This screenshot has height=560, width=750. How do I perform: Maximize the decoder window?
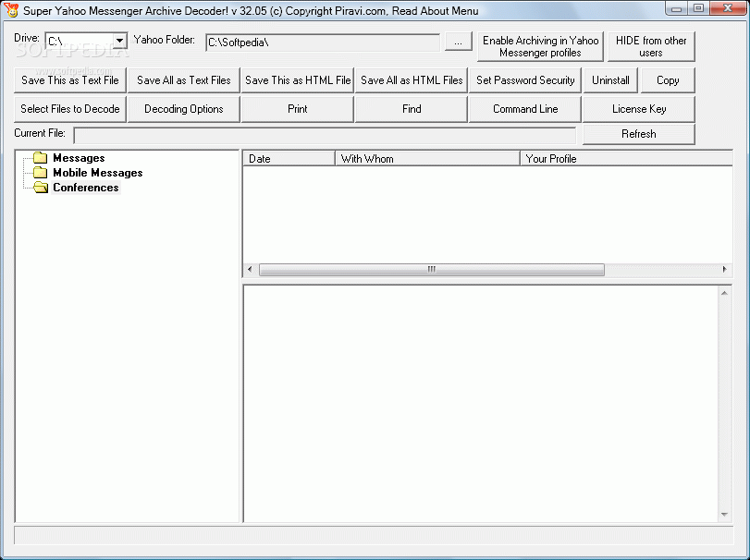[698, 8]
